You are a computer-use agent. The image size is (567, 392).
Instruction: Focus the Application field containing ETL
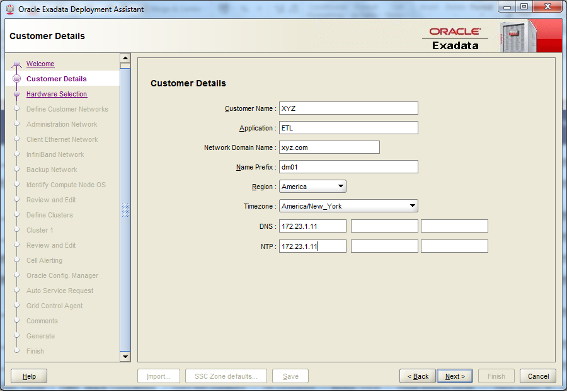[348, 128]
